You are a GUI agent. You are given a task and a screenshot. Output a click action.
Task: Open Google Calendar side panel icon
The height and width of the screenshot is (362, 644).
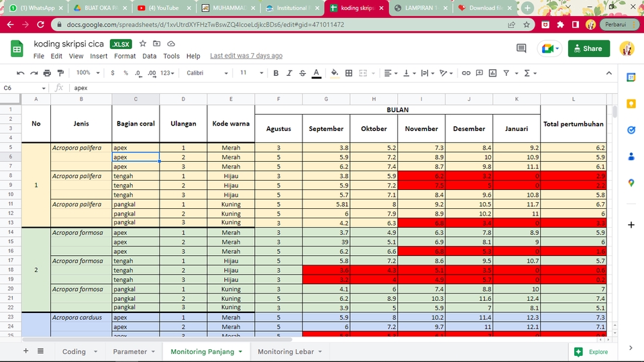pyautogui.click(x=631, y=77)
